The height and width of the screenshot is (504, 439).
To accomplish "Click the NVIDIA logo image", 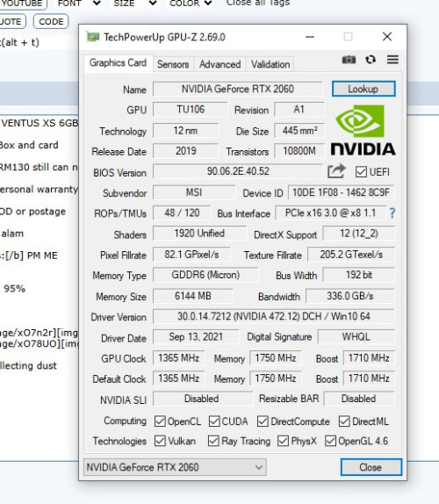I will coord(363,130).
